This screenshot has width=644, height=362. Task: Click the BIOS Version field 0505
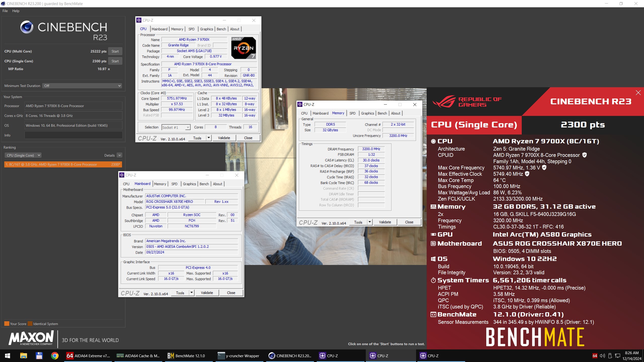[x=192, y=247]
